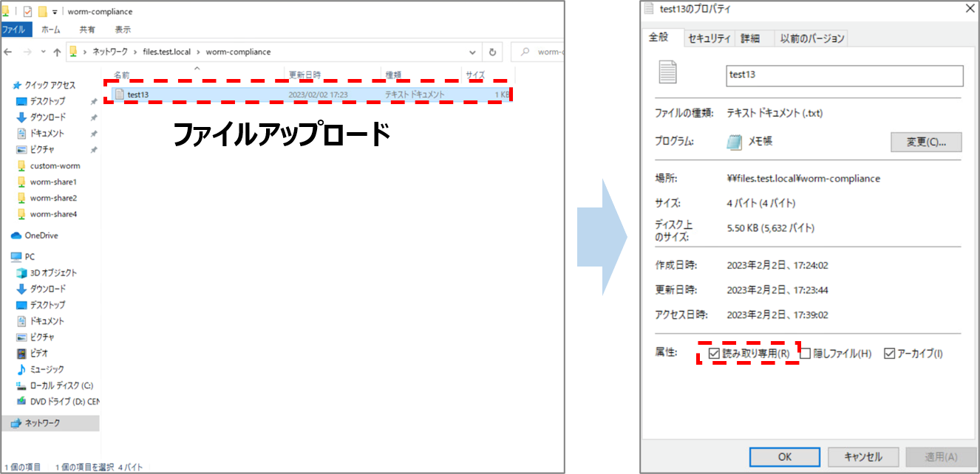Switch to the 以前のバージョン tab
This screenshot has height=474, width=980.
coord(811,38)
